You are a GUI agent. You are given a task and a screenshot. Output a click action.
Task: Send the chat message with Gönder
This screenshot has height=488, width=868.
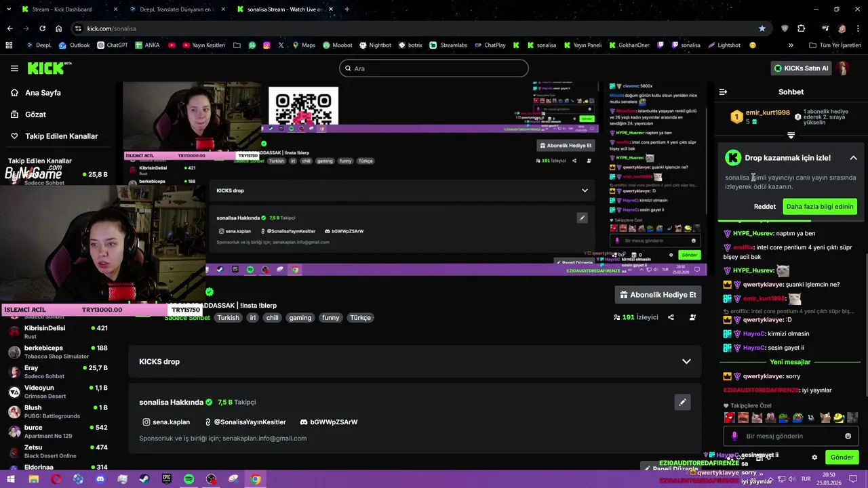coord(842,457)
